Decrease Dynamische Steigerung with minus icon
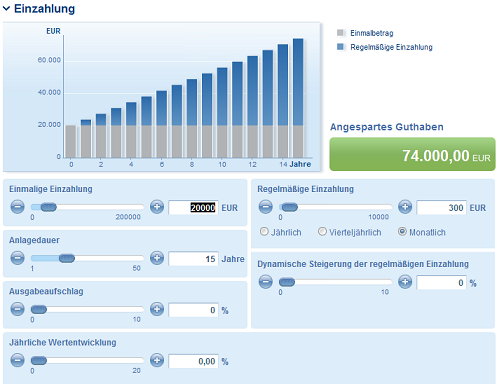The width and height of the screenshot is (497, 384). [266, 282]
